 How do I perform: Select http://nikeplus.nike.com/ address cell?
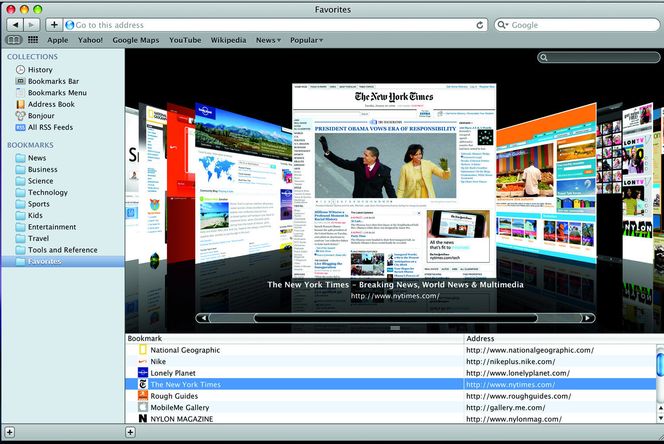(510, 361)
